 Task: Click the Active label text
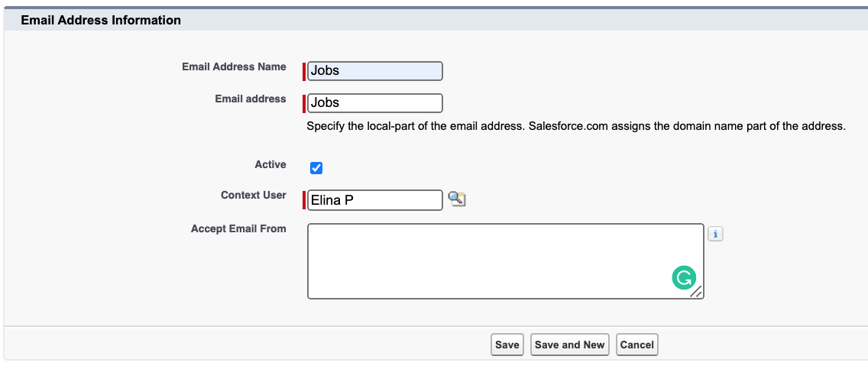point(270,164)
